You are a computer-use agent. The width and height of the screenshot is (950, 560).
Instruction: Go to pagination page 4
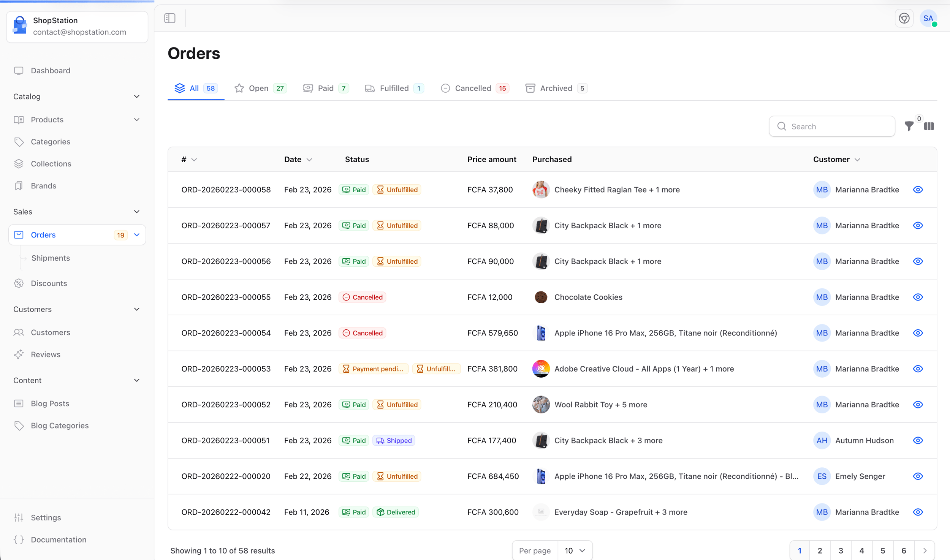862,551
